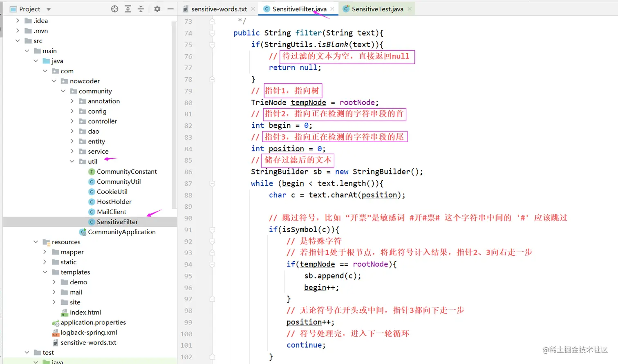Click the logback-spring.xml file icon
618x364 pixels.
coord(56,333)
